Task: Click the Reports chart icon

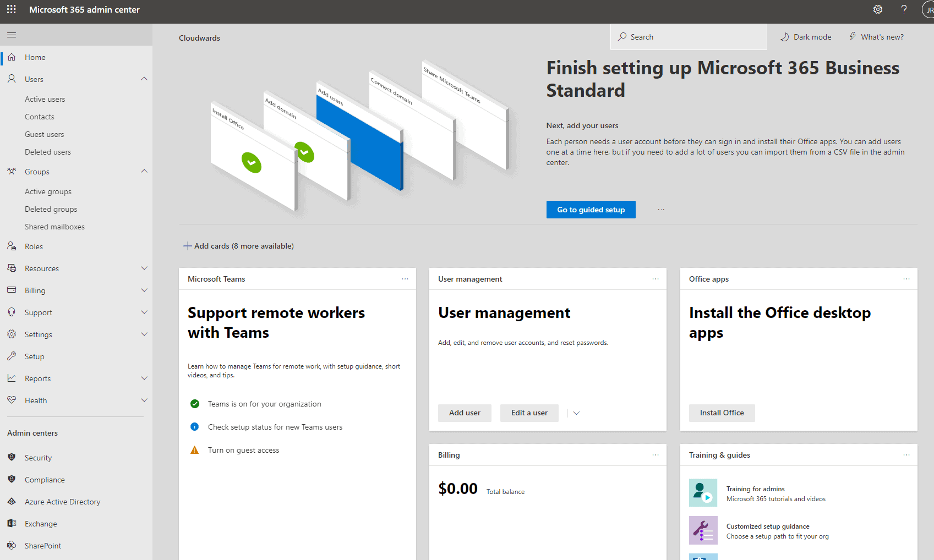Action: click(12, 378)
